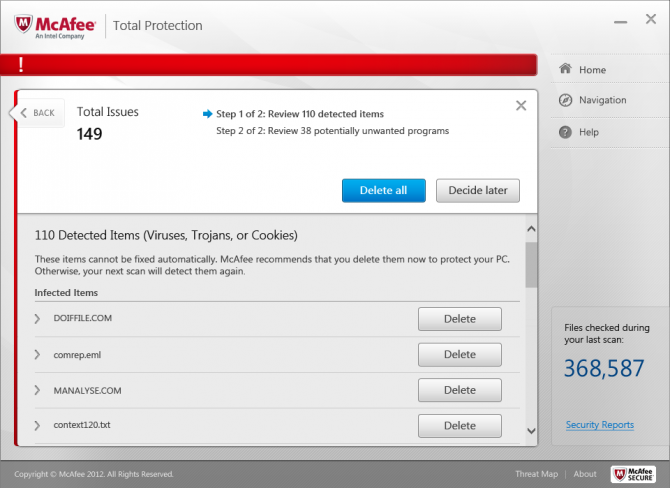670x488 pixels.
Task: Click the scroll down arrow
Action: [x=531, y=431]
